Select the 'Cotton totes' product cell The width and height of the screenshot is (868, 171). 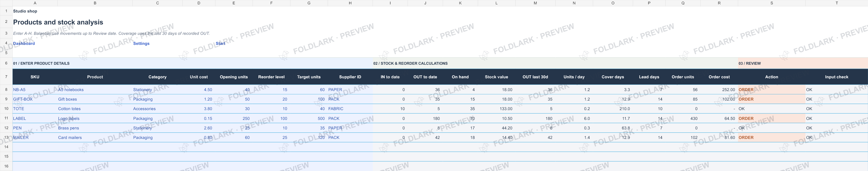95,109
